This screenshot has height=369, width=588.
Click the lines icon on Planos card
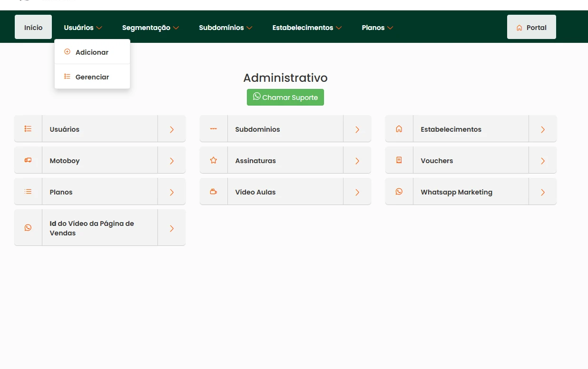click(28, 192)
